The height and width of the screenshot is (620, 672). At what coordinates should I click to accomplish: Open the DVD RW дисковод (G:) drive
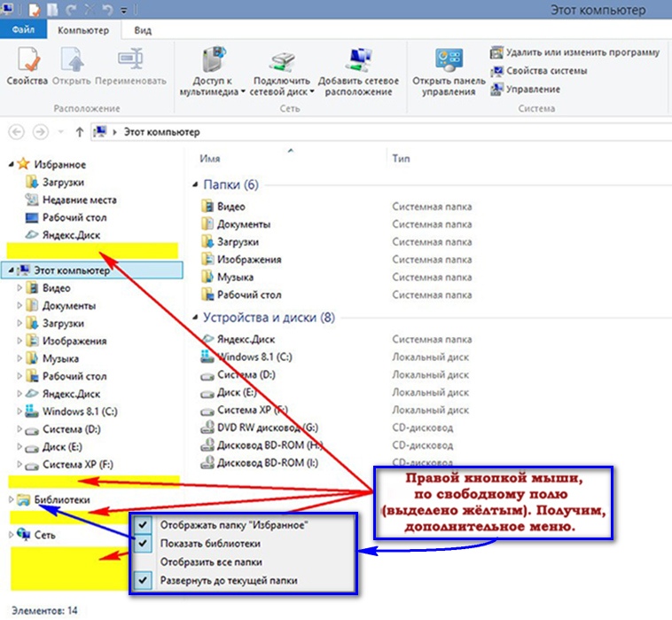pyautogui.click(x=267, y=428)
